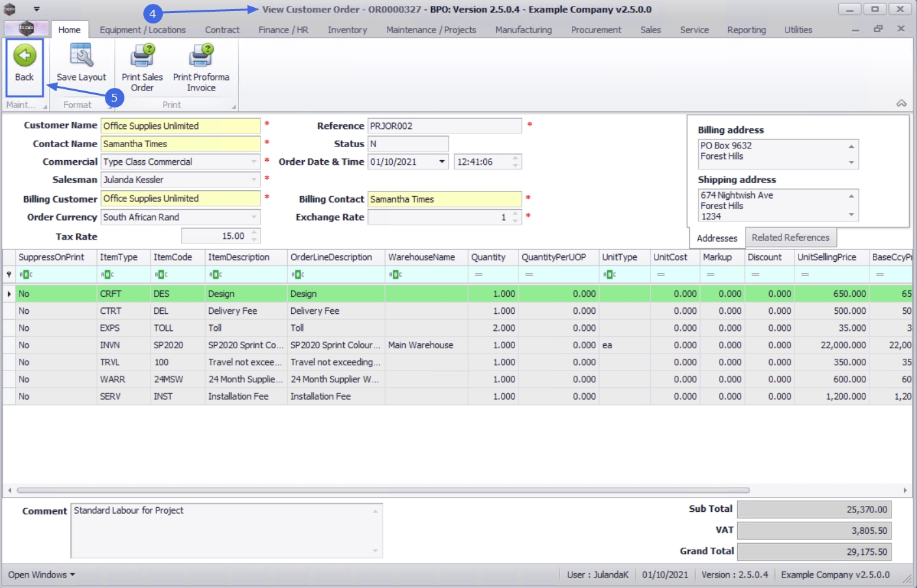
Task: Click the UnitCost filter equals icon
Action: [660, 275]
